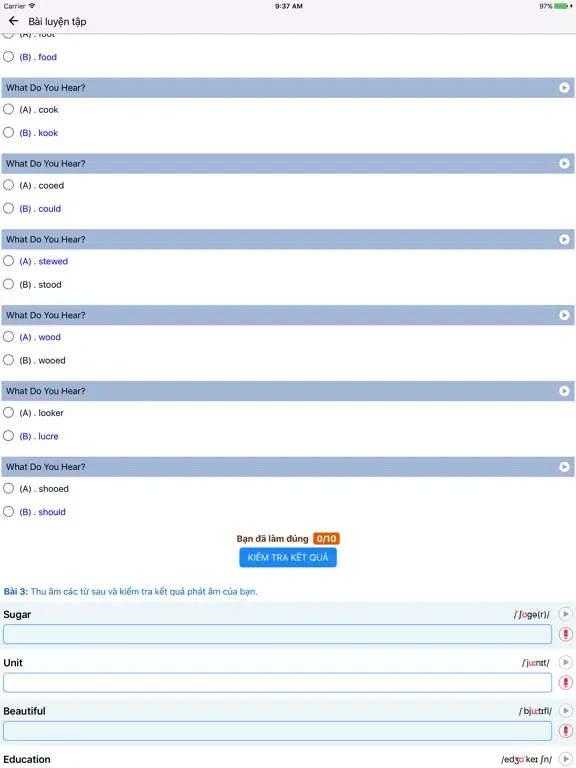Go back using the arrow icon
The width and height of the screenshot is (576, 768).
[13, 21]
